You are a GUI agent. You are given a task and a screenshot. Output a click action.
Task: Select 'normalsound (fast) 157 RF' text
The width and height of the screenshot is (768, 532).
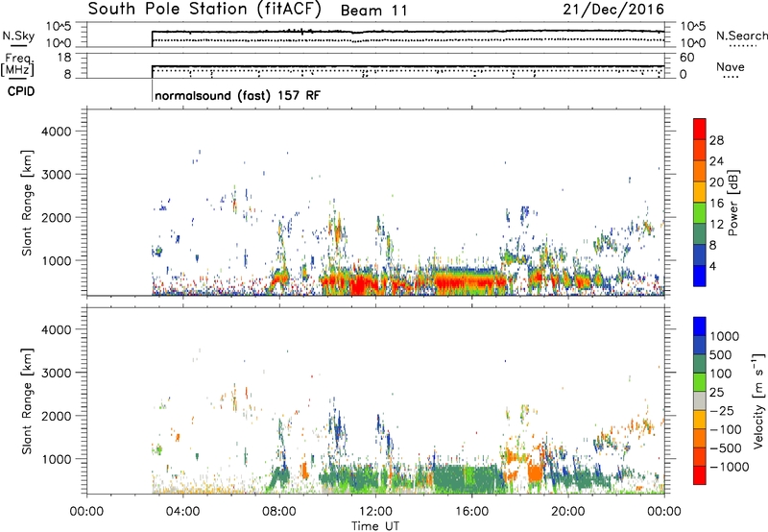(x=237, y=95)
